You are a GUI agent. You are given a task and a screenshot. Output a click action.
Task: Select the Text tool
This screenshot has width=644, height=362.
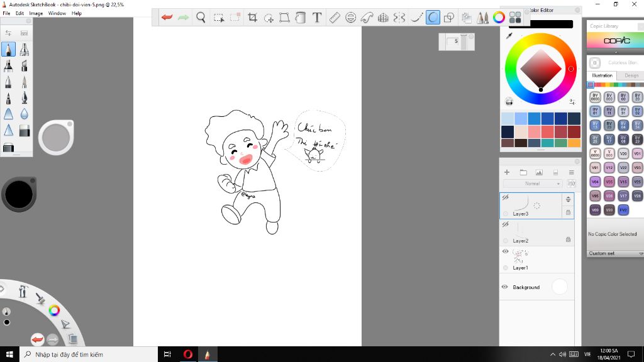coord(317,17)
